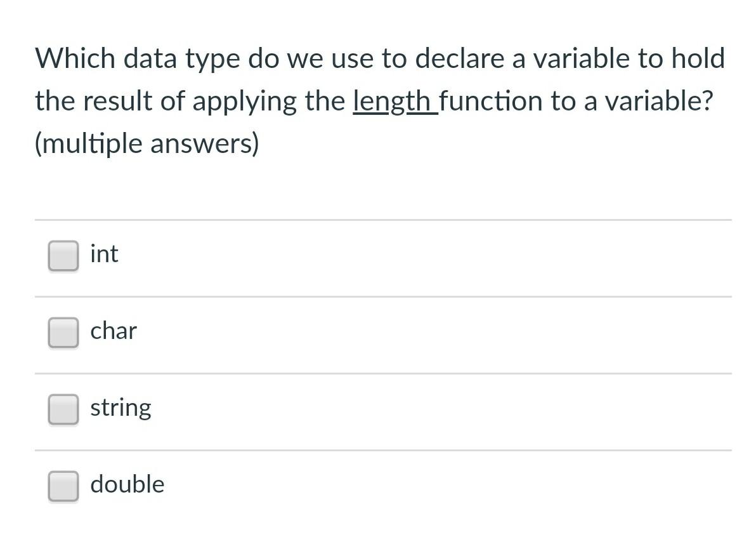756x537 pixels.
Task: Enable the double answer checkbox
Action: (63, 486)
